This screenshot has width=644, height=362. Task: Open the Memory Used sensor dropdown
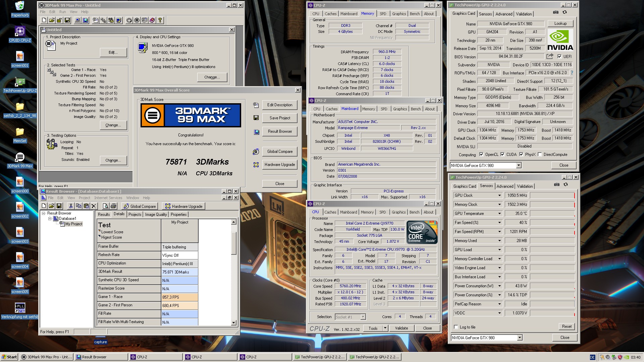click(x=499, y=241)
